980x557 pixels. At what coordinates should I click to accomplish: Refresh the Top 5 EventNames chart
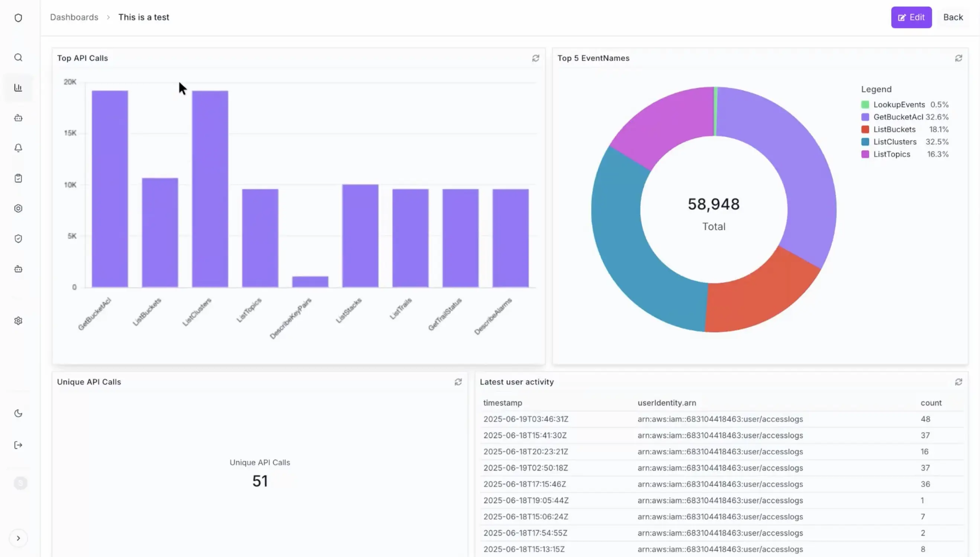click(x=958, y=58)
